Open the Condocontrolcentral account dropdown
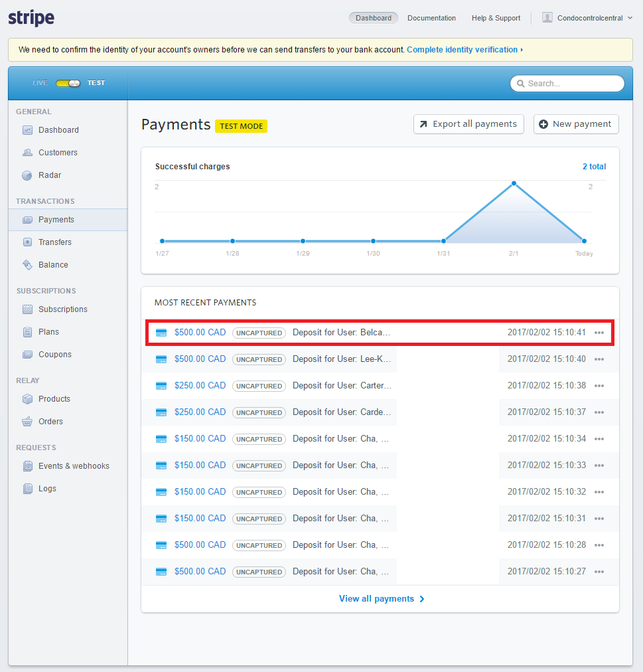 coord(588,18)
